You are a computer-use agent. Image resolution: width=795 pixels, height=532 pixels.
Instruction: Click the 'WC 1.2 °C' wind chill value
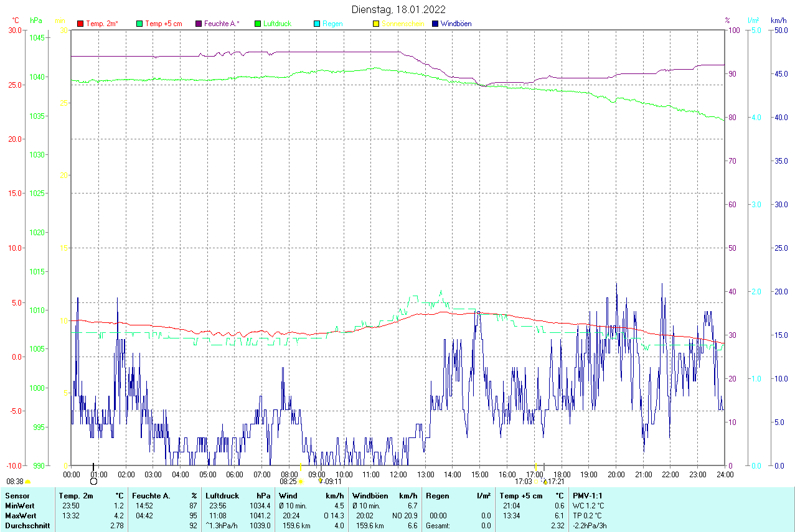click(x=588, y=506)
